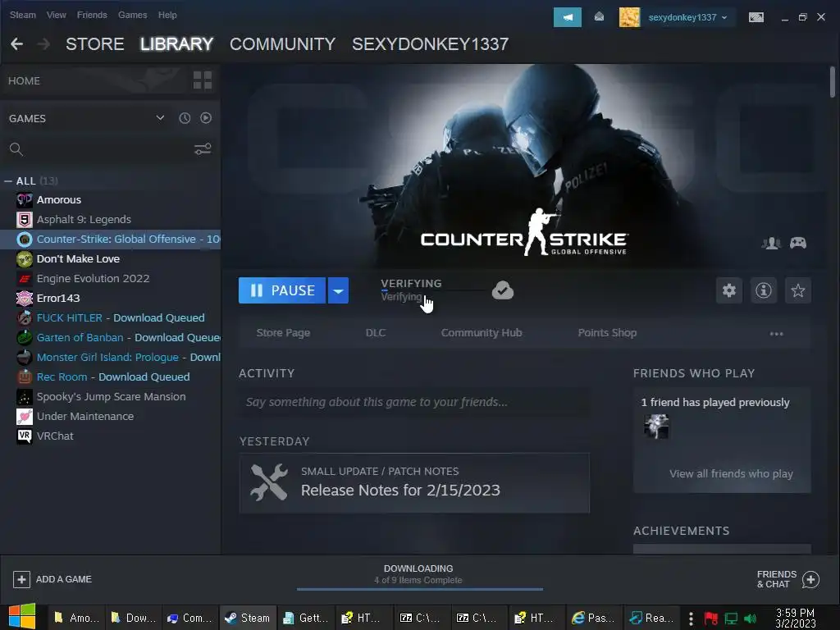Click the Verifying progress bar
Image resolution: width=840 pixels, height=630 pixels.
[x=434, y=290]
